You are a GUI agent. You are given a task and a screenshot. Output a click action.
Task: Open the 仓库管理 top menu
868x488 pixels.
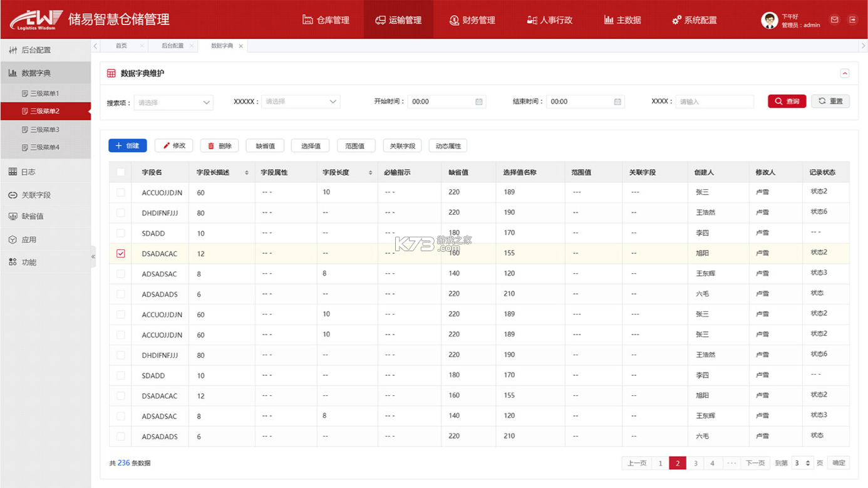tap(326, 20)
